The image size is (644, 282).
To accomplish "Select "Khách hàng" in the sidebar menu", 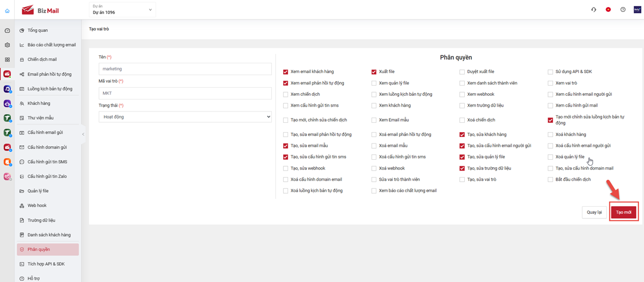I will [39, 103].
